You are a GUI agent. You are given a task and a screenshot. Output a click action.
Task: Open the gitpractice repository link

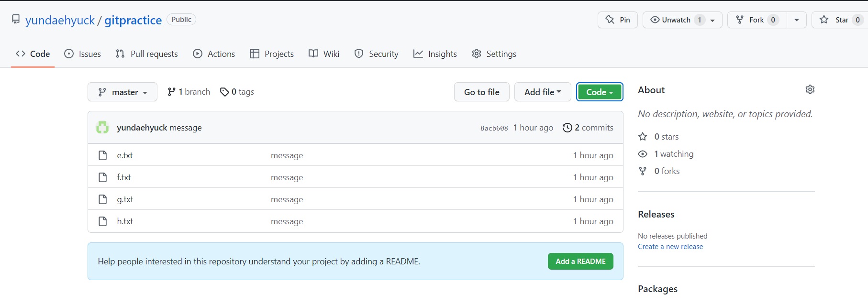(133, 20)
